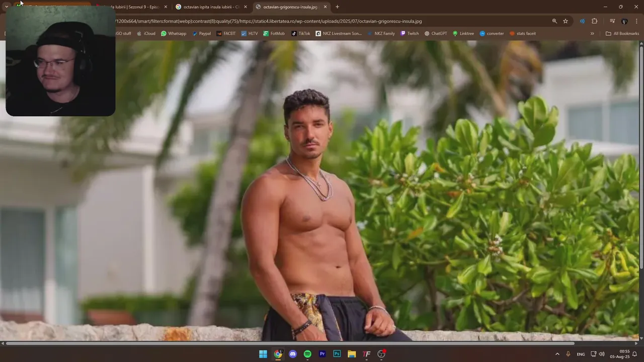Close the octavian-grigorescu-insula.jpg tab
Screen dimensions: 644x362
click(x=325, y=7)
